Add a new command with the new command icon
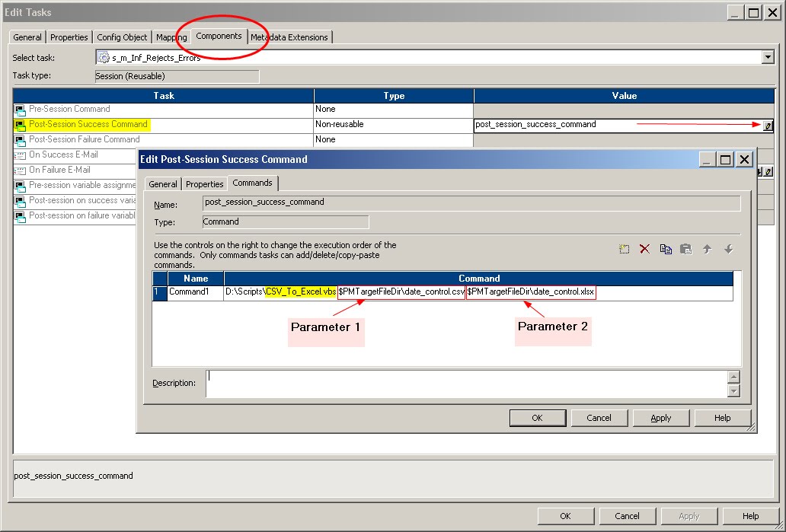This screenshot has height=532, width=786. pos(624,249)
